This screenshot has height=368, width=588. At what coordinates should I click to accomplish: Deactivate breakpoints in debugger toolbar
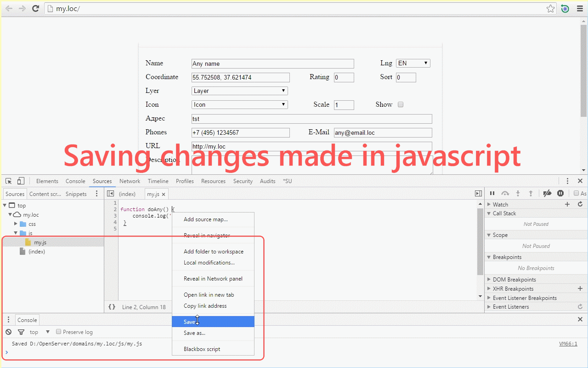pyautogui.click(x=547, y=194)
